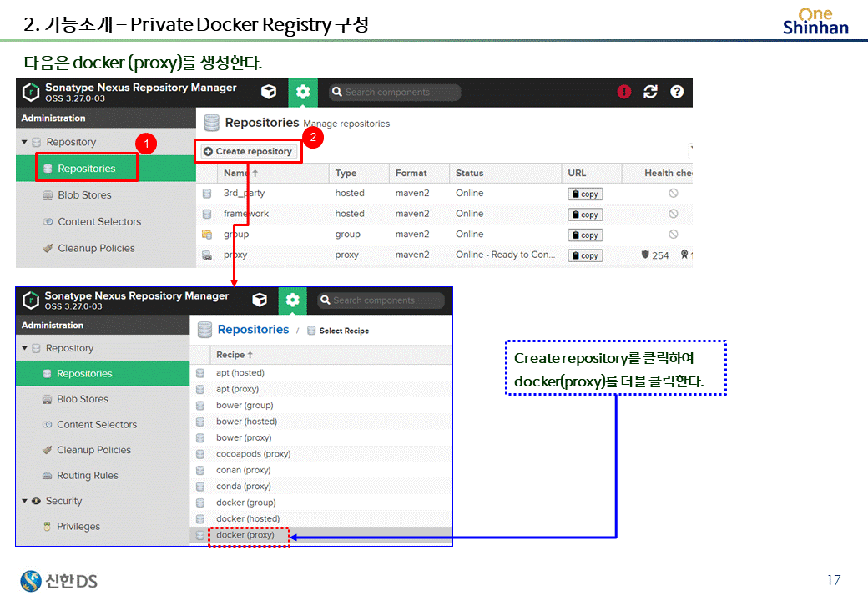Click the refresh icon in upper Nexus header
This screenshot has width=868, height=601.
tap(650, 92)
